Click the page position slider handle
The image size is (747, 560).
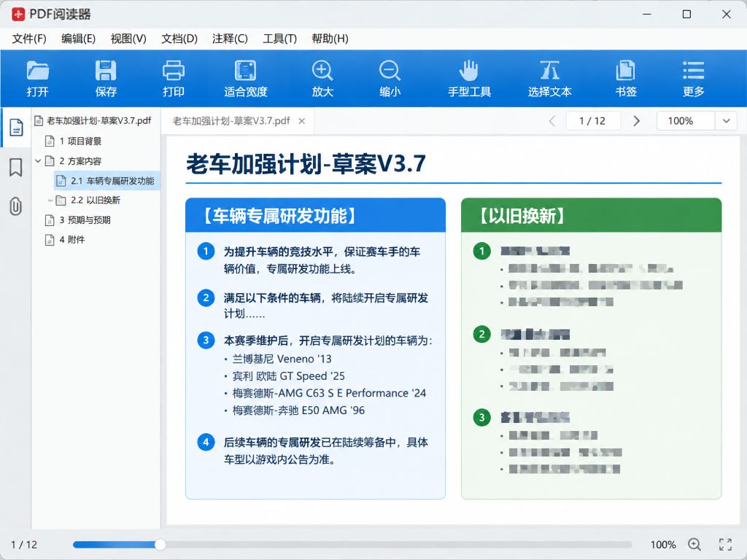(160, 544)
